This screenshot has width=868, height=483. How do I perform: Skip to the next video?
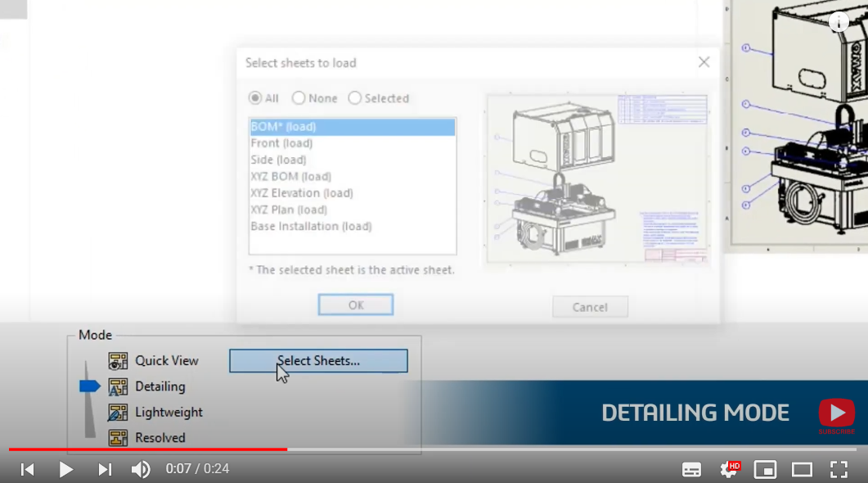click(x=104, y=469)
